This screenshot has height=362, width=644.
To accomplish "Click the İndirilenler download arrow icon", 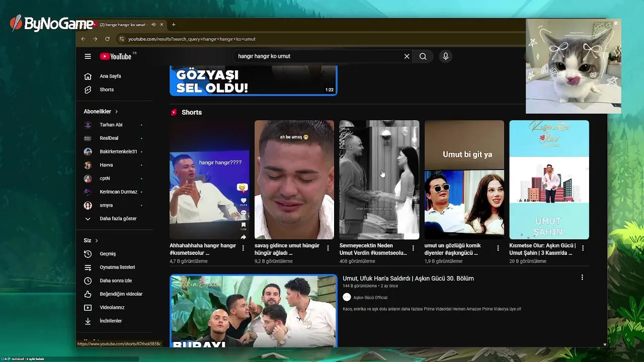I will pos(88,321).
